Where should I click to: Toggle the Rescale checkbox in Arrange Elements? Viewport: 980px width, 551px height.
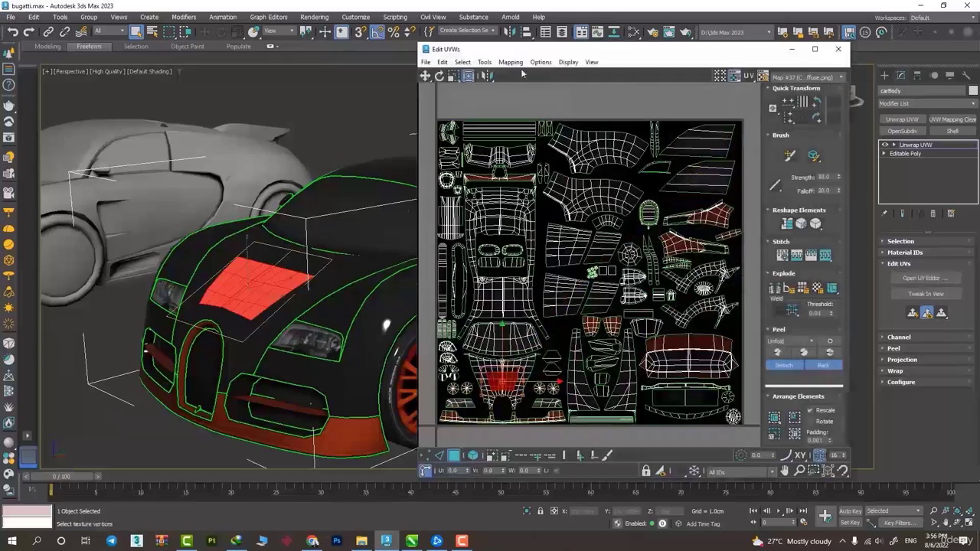810,410
